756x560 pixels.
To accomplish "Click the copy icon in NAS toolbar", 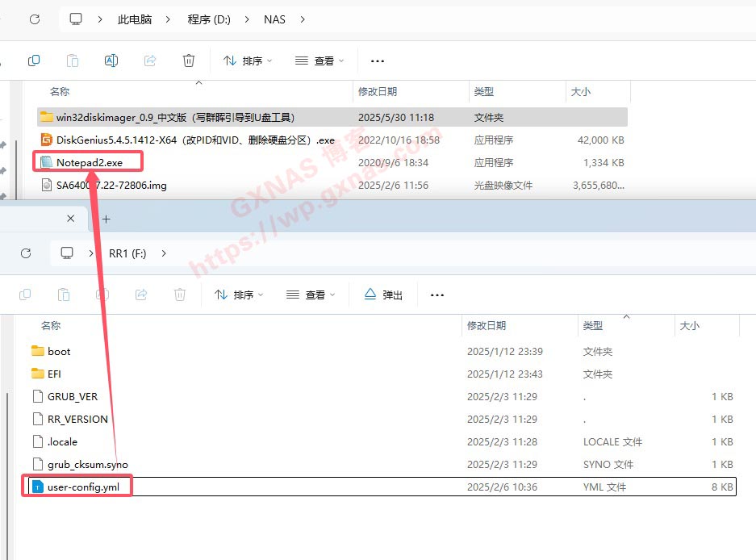I will coord(34,61).
